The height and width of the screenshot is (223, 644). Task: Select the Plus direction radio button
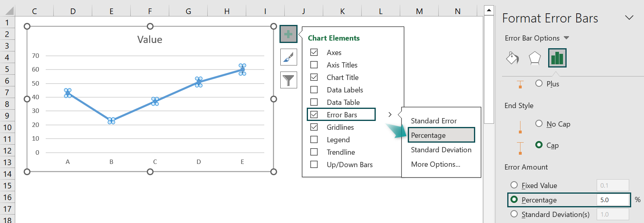point(539,83)
